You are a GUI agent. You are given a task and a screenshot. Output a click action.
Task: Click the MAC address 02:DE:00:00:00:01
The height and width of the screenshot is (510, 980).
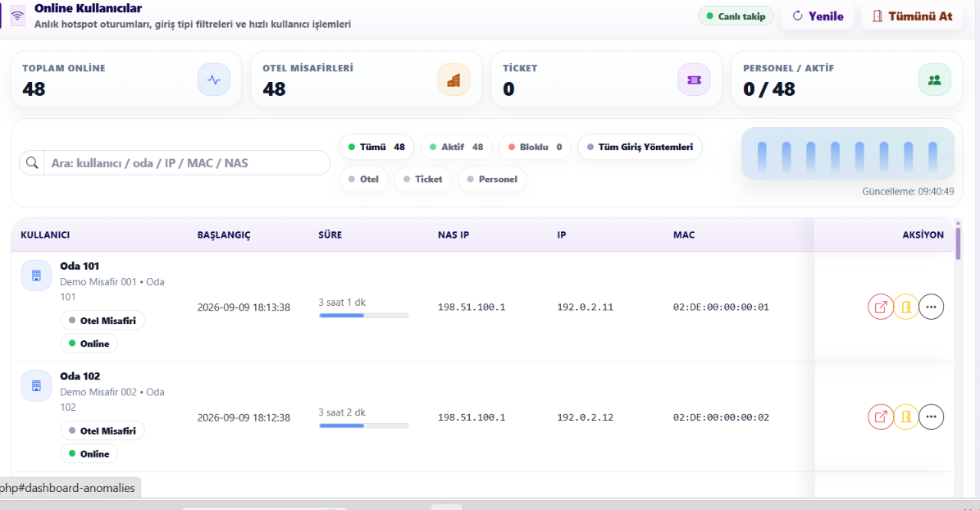coord(721,307)
